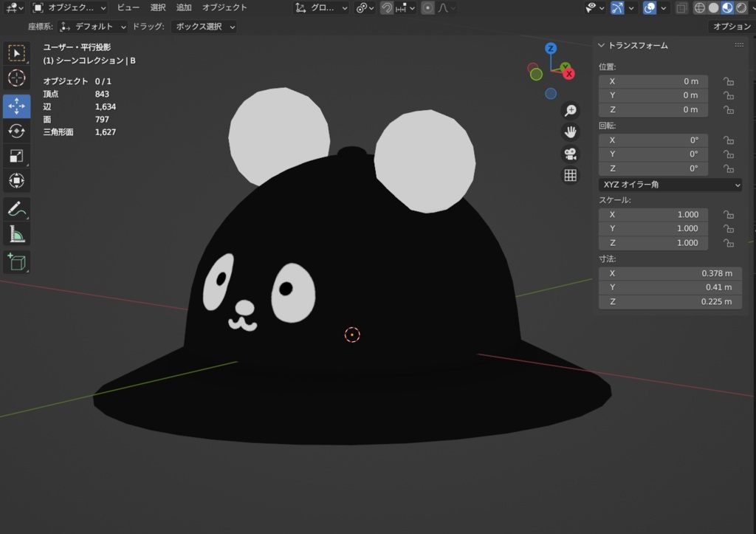756x534 pixels.
Task: Click the red X axis gizmo ball
Action: coord(568,73)
